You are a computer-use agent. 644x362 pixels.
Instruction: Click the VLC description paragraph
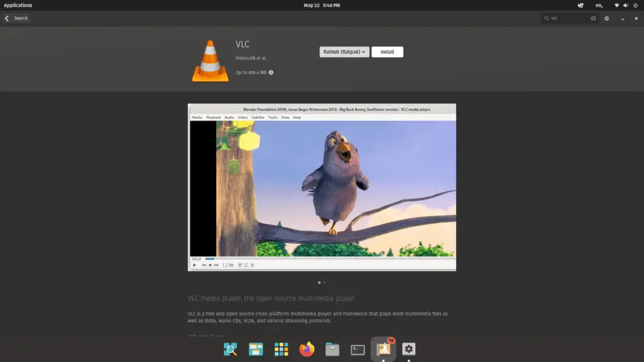tap(318, 317)
